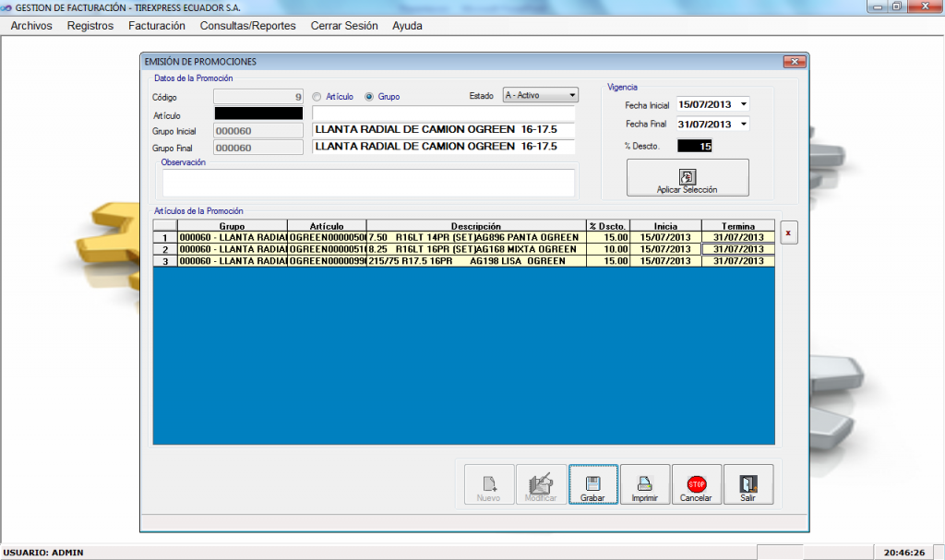This screenshot has height=560, width=945.
Task: Expand the Fecha Final date picker
Action: point(744,124)
